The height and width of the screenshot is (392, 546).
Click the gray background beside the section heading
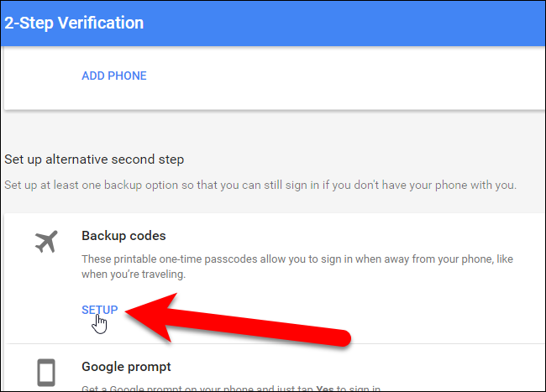pos(378,159)
